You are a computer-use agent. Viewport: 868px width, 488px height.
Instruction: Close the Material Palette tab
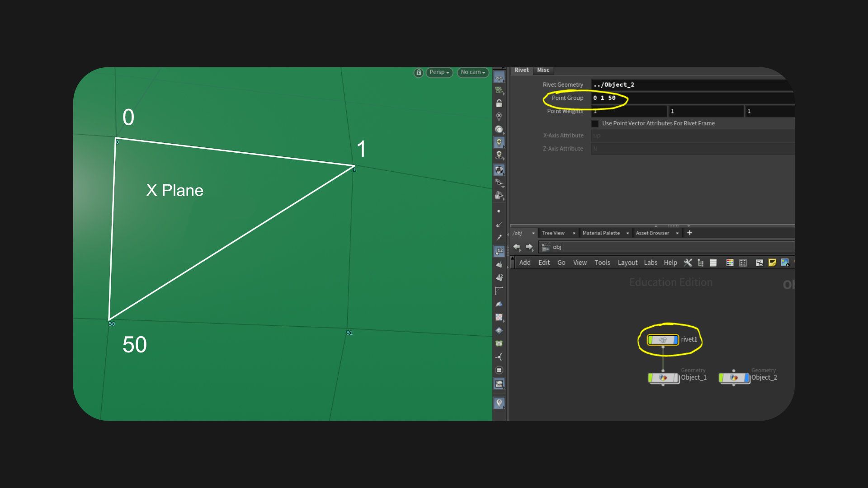coord(627,233)
